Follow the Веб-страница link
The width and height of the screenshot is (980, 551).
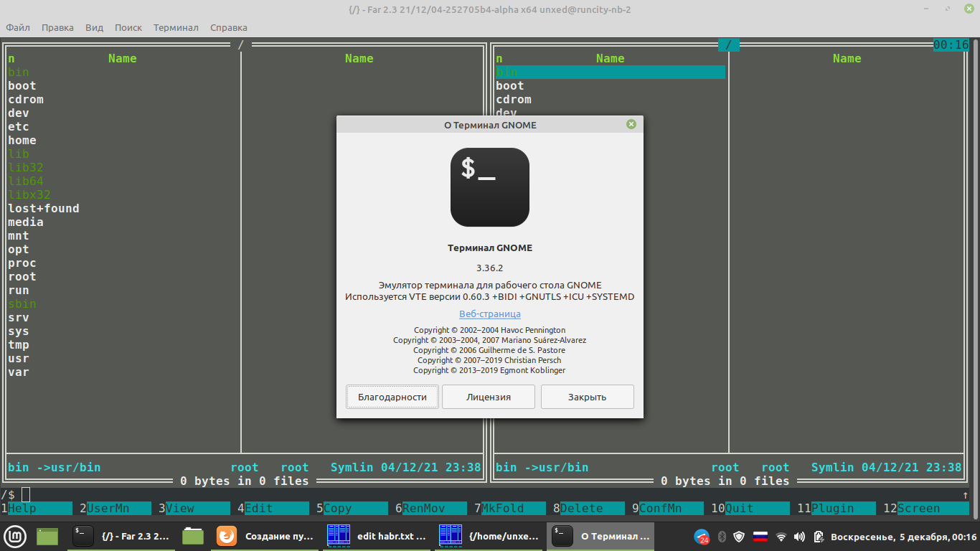(490, 314)
